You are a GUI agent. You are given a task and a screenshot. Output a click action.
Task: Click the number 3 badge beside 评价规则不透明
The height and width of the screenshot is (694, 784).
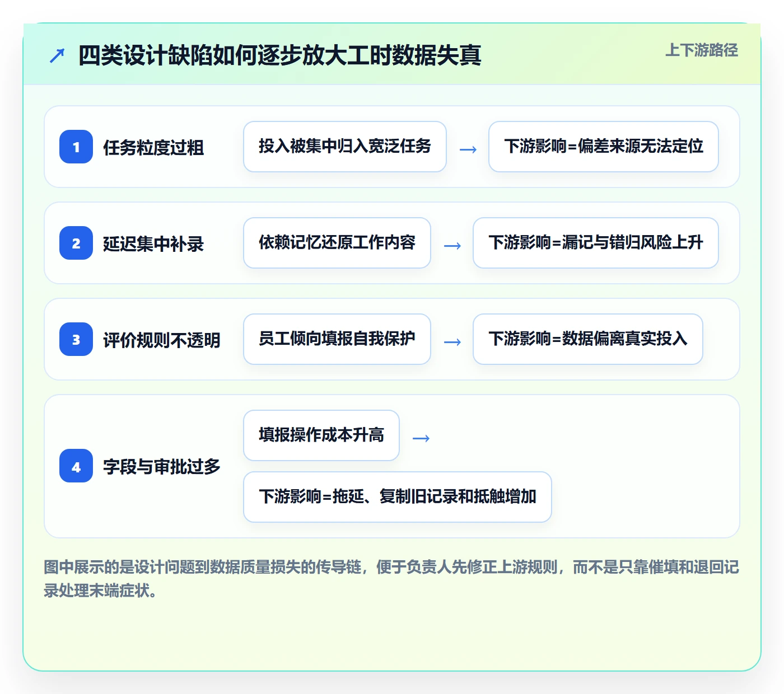[76, 339]
